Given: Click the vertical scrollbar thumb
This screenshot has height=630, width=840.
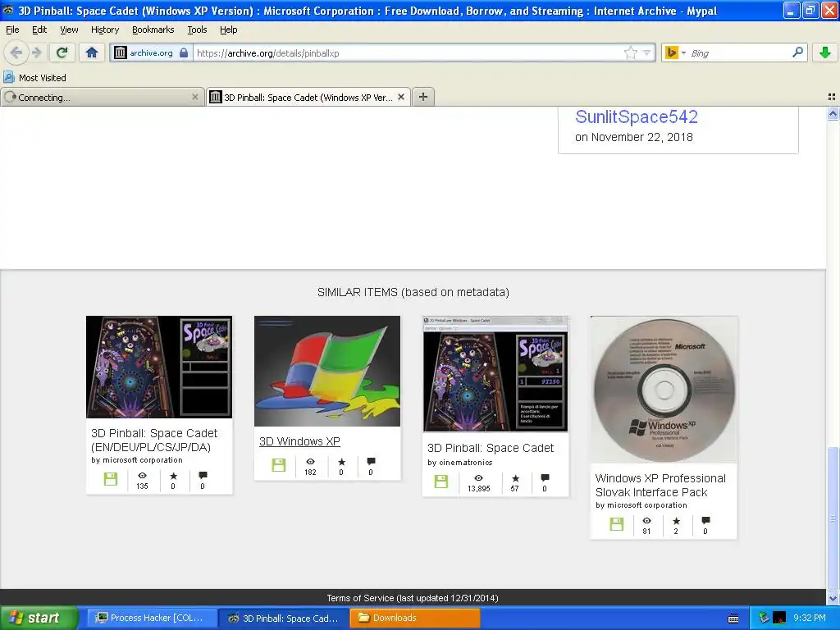Looking at the screenshot, I should point(833,518).
